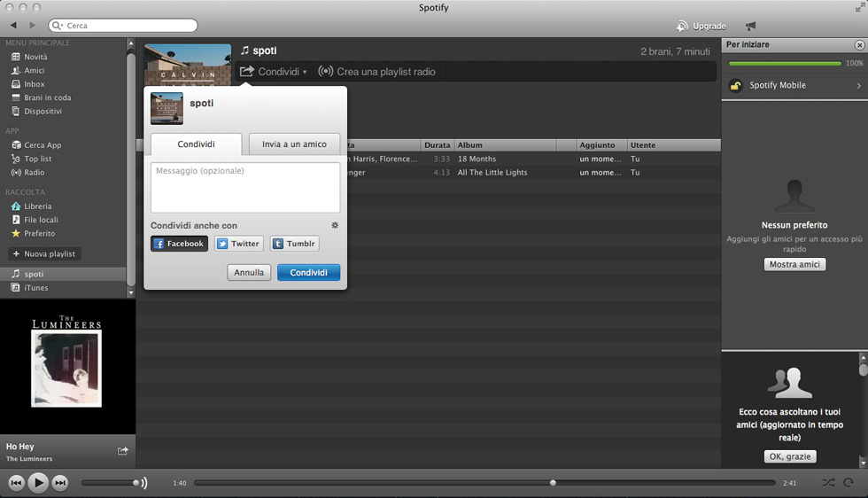Enable Twitter sharing option

coord(238,244)
